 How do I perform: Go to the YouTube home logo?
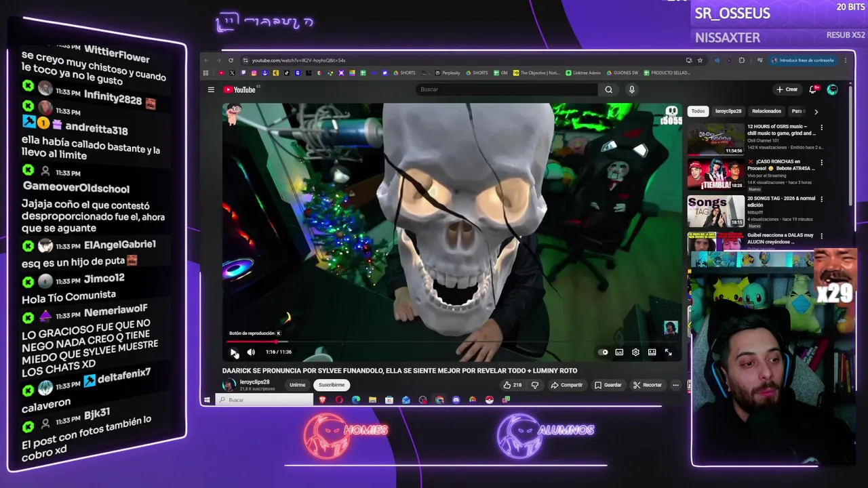coord(239,89)
